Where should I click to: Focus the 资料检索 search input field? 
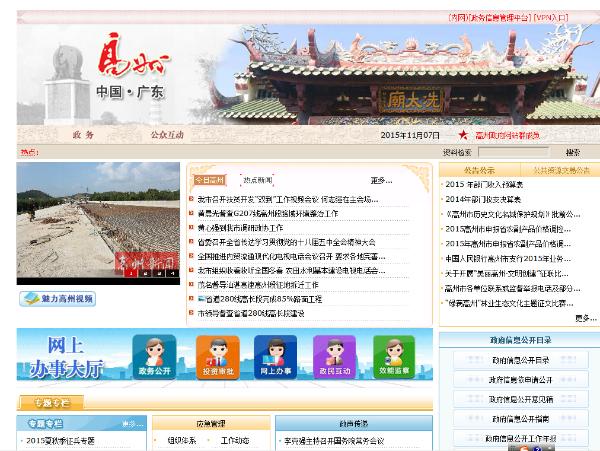point(512,152)
